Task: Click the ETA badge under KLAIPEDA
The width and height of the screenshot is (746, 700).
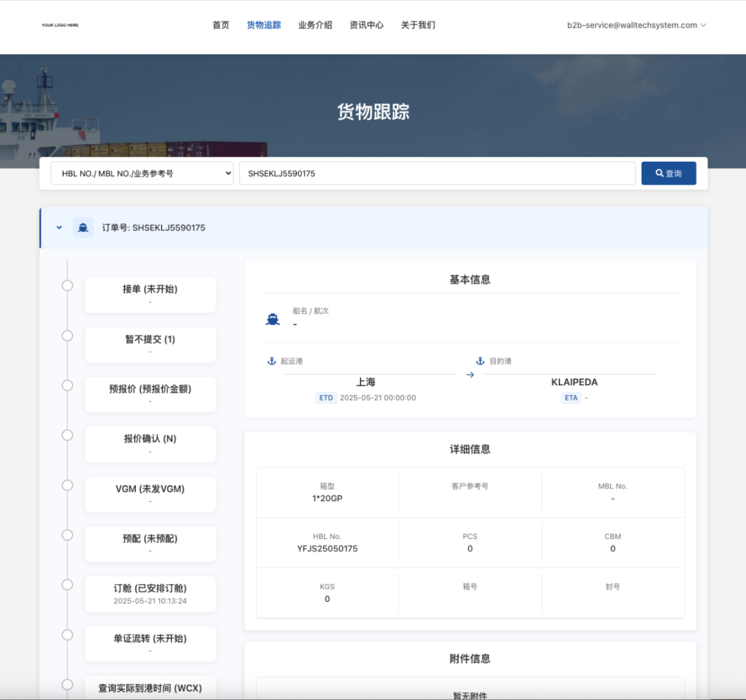Action: coord(571,398)
